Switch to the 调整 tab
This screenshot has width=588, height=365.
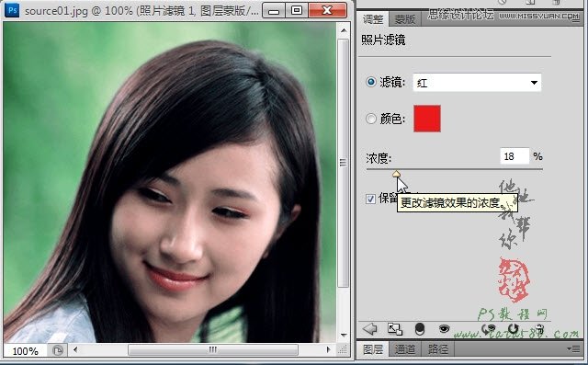pos(372,19)
